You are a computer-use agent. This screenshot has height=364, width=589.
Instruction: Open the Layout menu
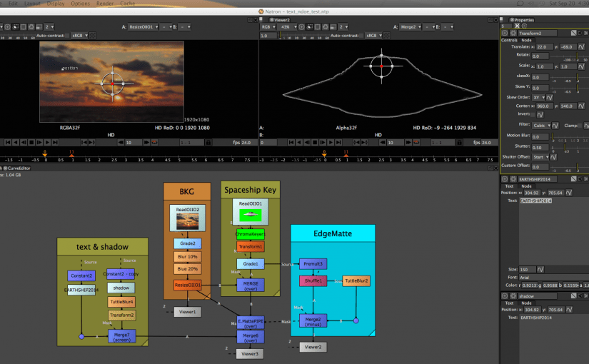(x=32, y=4)
